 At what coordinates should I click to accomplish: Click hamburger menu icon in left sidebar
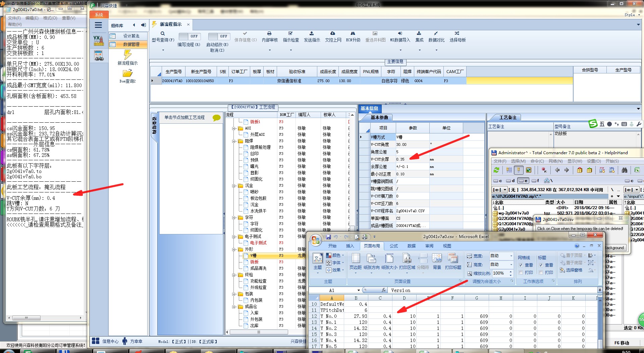point(98,25)
